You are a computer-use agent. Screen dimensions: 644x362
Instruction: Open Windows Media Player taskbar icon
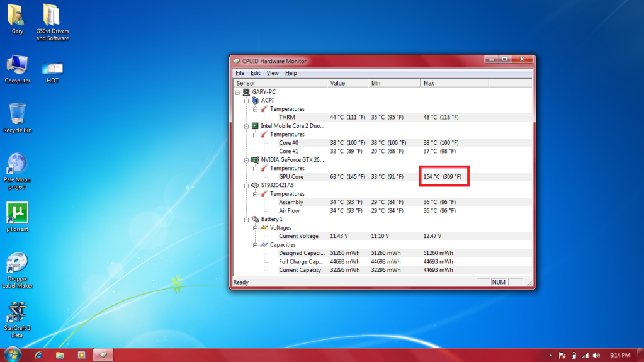click(x=81, y=355)
